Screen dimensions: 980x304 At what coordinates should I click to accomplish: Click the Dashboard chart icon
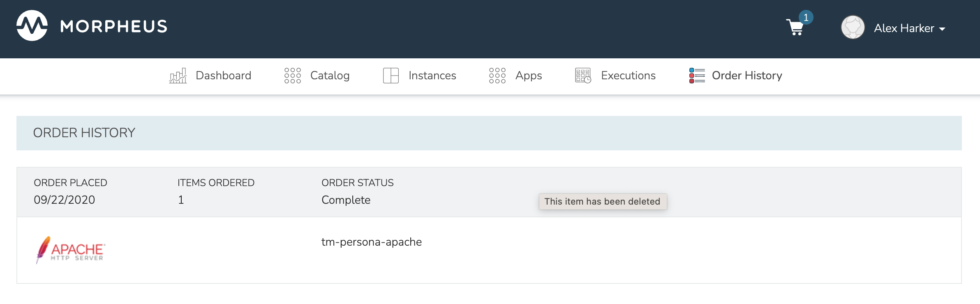click(x=178, y=76)
